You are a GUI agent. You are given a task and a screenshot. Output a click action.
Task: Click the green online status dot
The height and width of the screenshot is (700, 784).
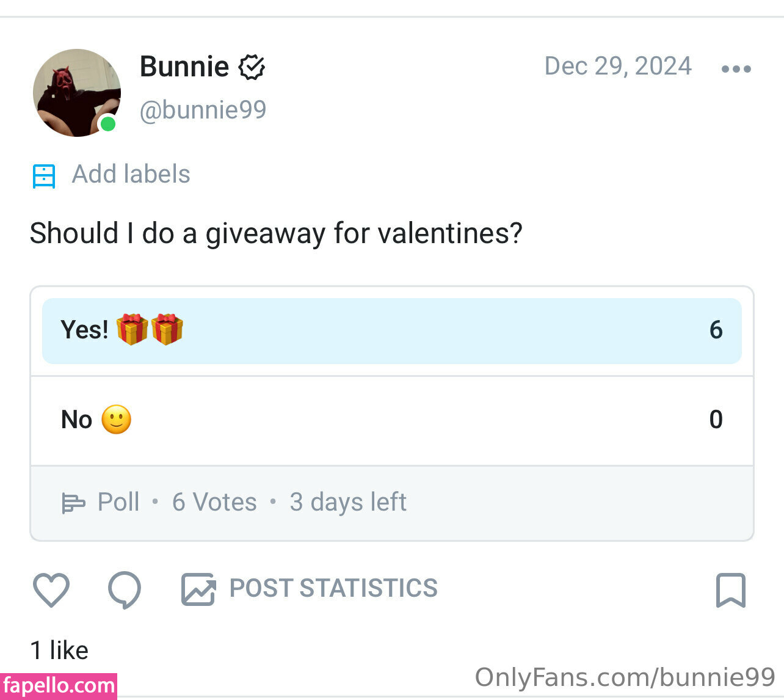[108, 124]
